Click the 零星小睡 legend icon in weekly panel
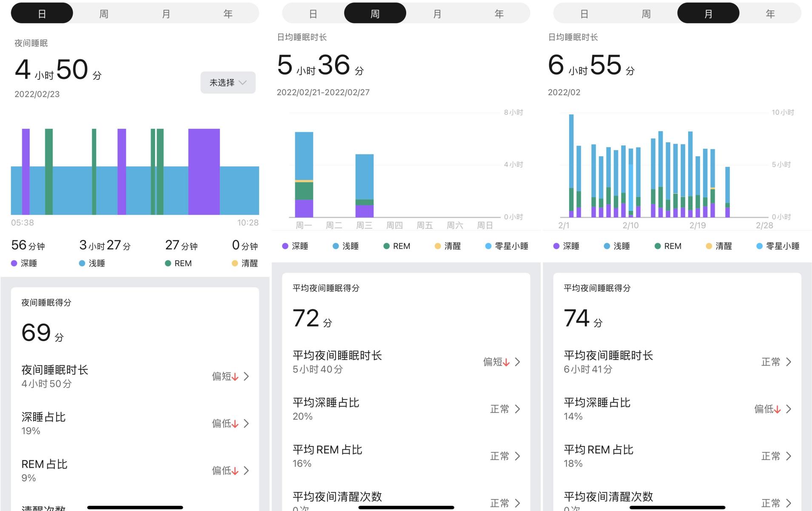The width and height of the screenshot is (812, 511). coord(487,246)
